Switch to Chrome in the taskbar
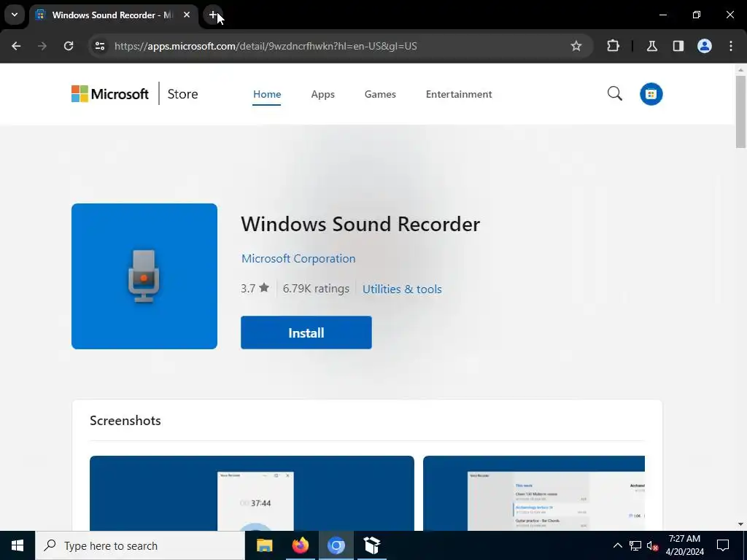The height and width of the screenshot is (560, 747). click(336, 545)
